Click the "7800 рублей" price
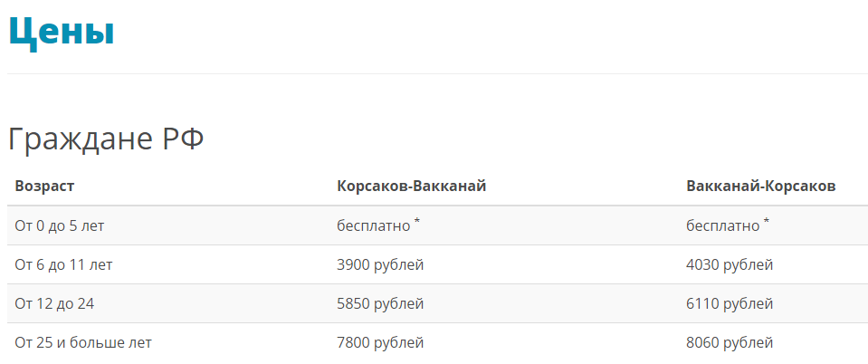Viewport: 868px width, 364px height. (x=380, y=342)
